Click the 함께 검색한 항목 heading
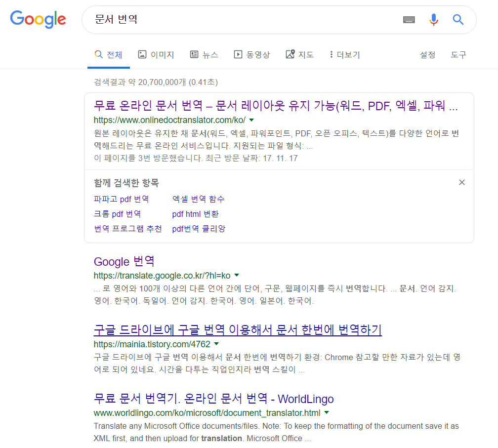Image resolution: width=498 pixels, height=448 pixels. pyautogui.click(x=126, y=183)
